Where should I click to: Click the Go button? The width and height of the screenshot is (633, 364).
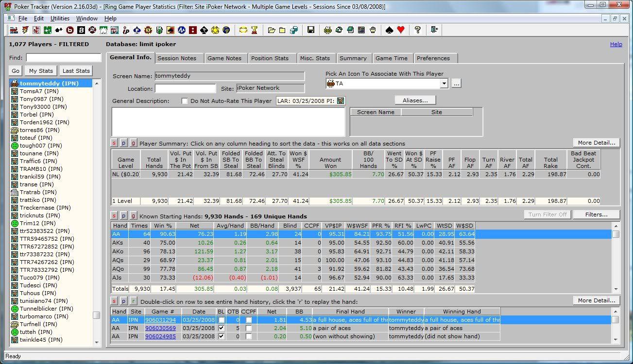(x=16, y=71)
